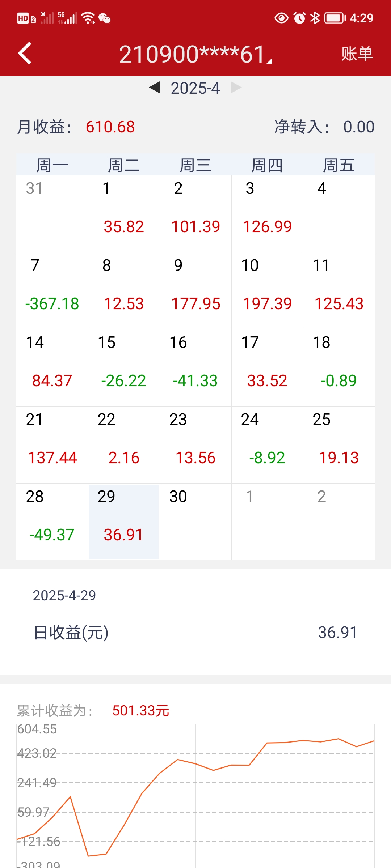Tap WeChat notification icon in status bar
Image resolution: width=391 pixels, height=868 pixels.
105,18
